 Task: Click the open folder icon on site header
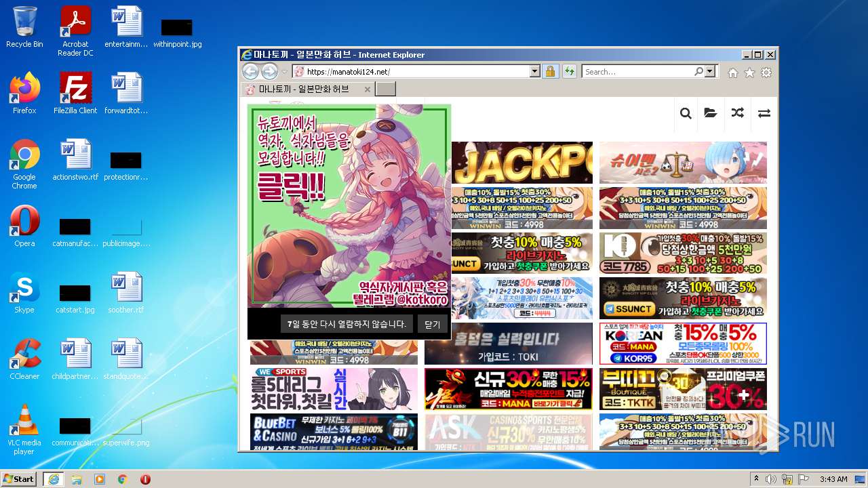tap(711, 113)
